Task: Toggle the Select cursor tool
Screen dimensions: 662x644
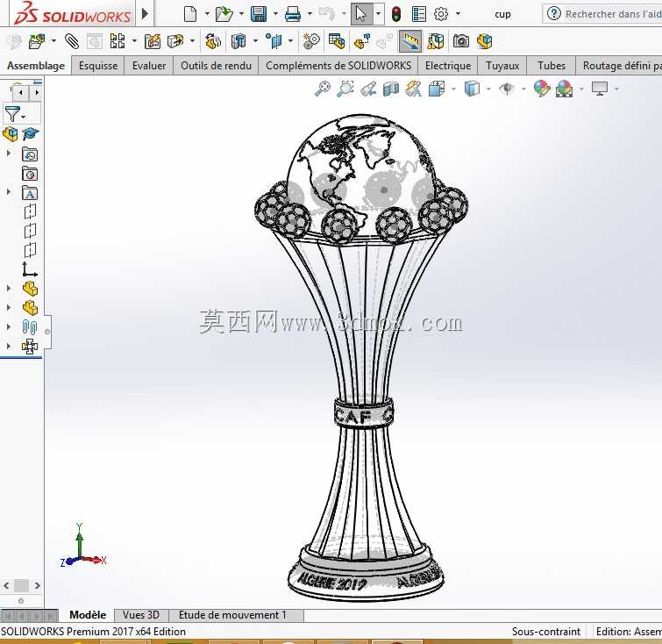Action: [361, 14]
